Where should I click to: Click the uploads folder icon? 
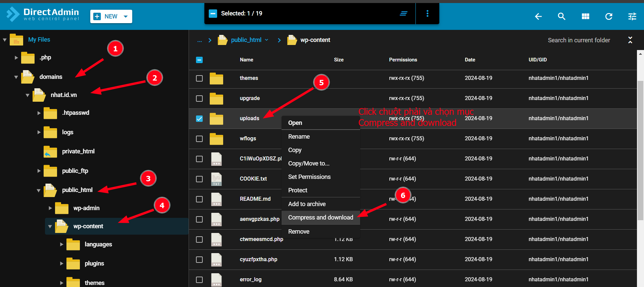(216, 118)
